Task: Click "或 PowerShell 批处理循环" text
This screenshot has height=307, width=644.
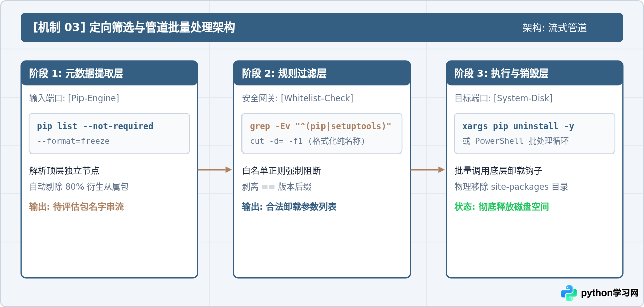Action: point(515,141)
